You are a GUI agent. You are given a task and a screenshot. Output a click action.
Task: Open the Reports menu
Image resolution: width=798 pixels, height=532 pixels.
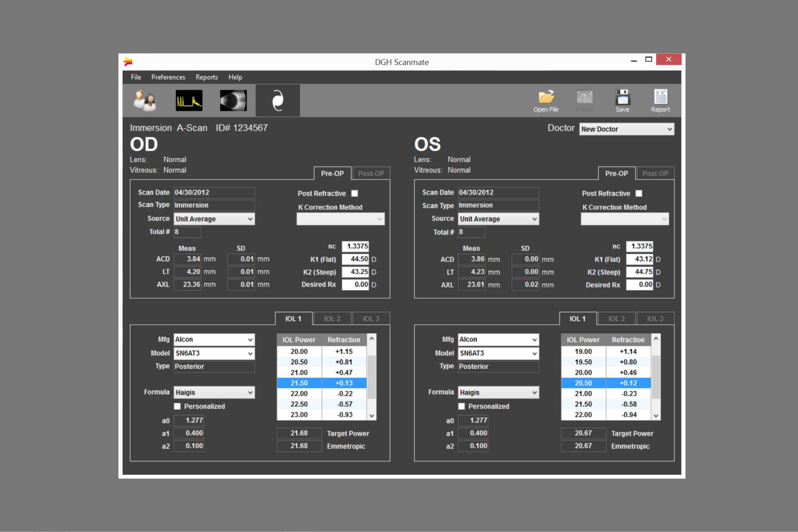207,77
